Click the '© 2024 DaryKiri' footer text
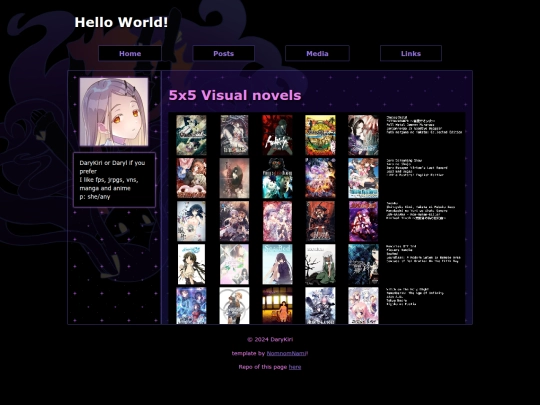 [x=270, y=340]
